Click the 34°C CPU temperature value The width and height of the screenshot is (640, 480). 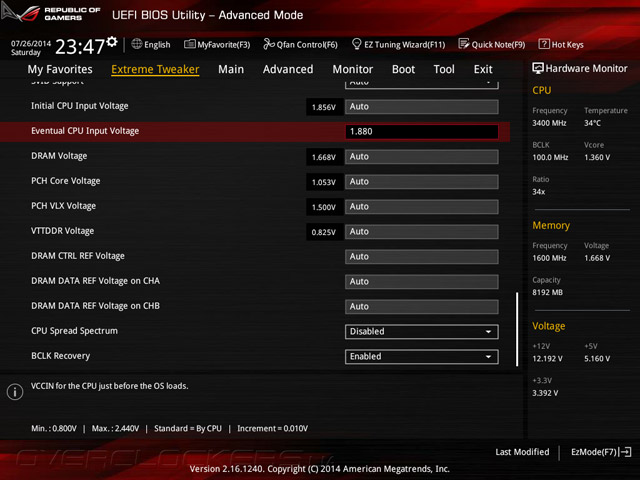point(592,123)
